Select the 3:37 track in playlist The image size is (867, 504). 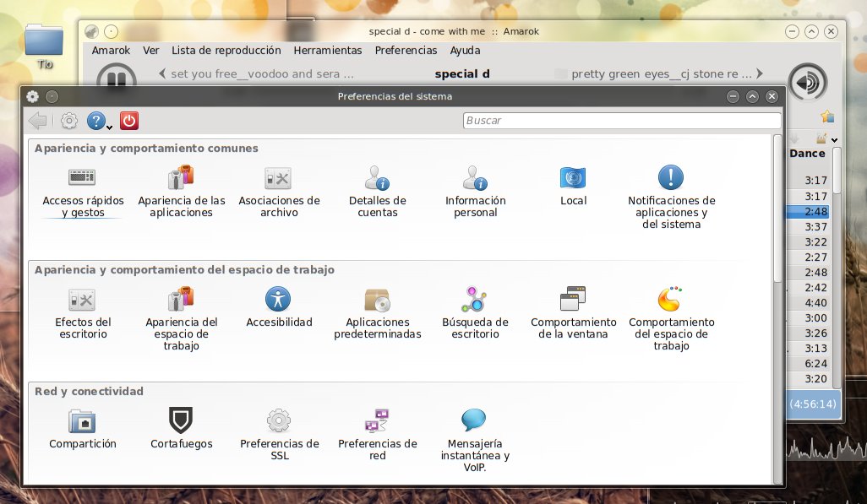[808, 226]
